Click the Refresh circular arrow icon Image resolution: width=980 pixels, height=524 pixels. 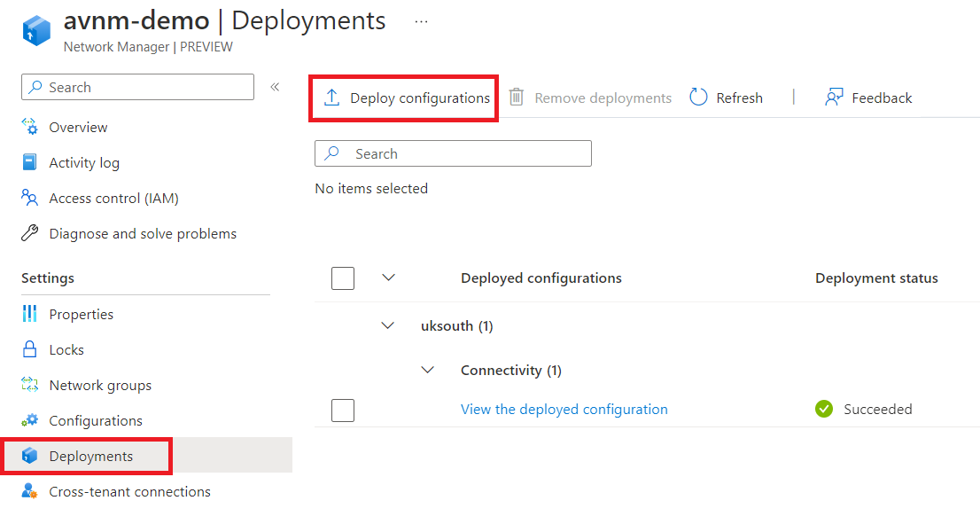click(x=698, y=97)
